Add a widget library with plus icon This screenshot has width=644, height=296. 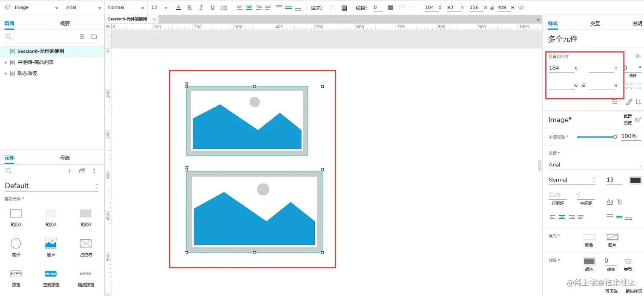coord(70,171)
